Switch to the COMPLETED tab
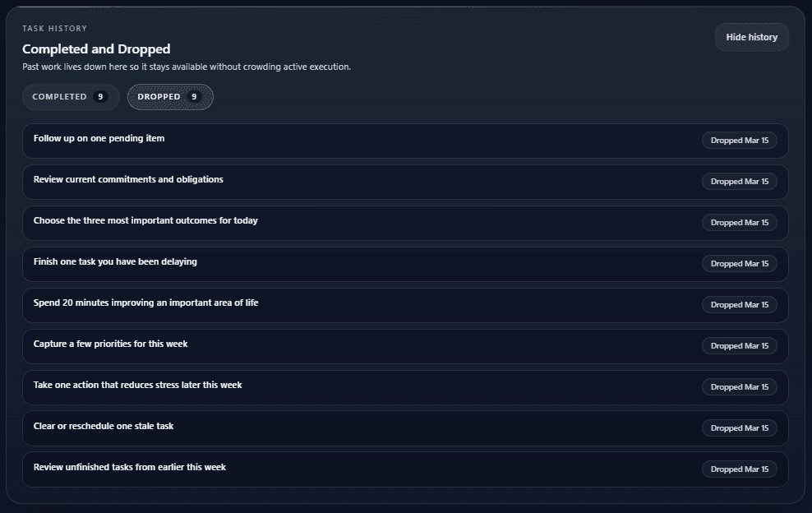Image resolution: width=812 pixels, height=513 pixels. pos(71,96)
